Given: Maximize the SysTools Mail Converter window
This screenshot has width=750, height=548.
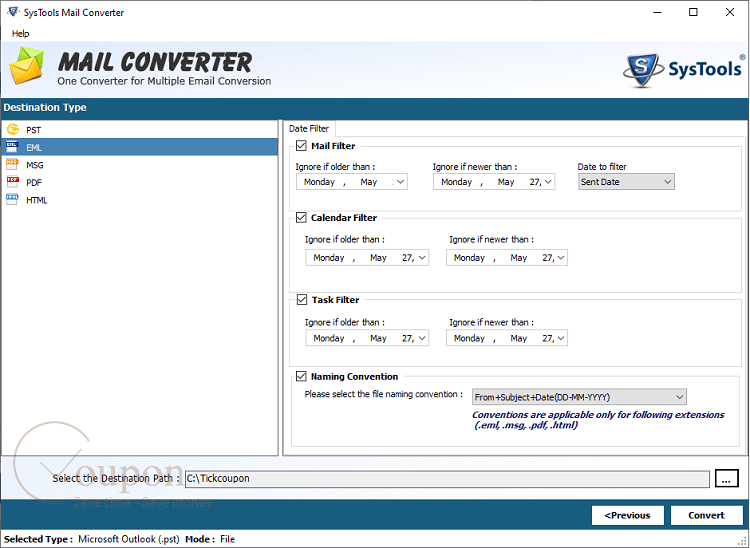Looking at the screenshot, I should tap(693, 12).
